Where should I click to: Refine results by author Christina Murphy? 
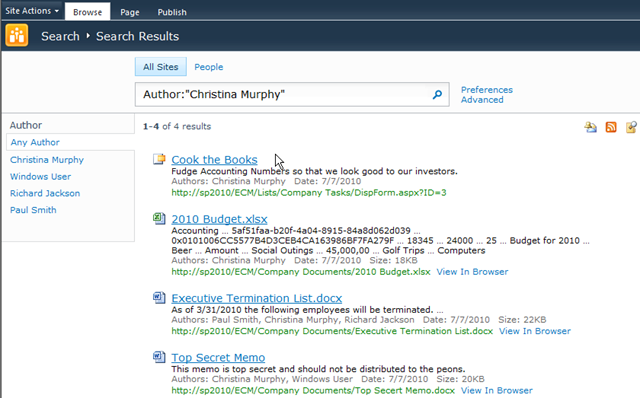(47, 160)
